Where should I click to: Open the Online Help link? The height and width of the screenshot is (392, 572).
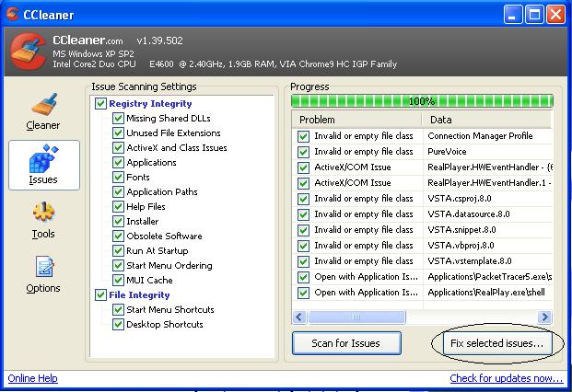[32, 378]
